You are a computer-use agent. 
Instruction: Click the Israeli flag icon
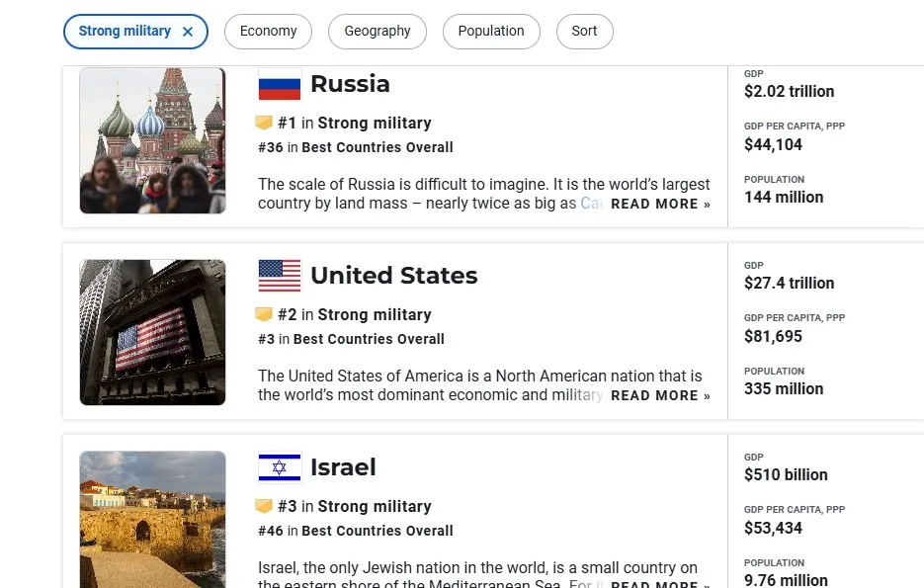(x=278, y=466)
